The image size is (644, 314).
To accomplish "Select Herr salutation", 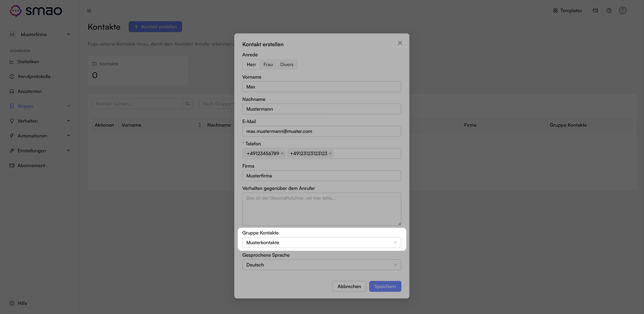I will (x=251, y=65).
